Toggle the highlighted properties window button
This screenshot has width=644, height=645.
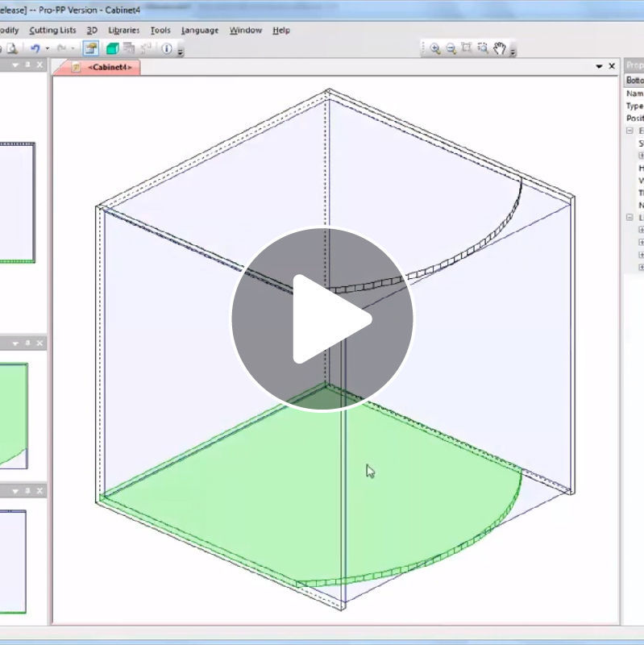pos(91,49)
